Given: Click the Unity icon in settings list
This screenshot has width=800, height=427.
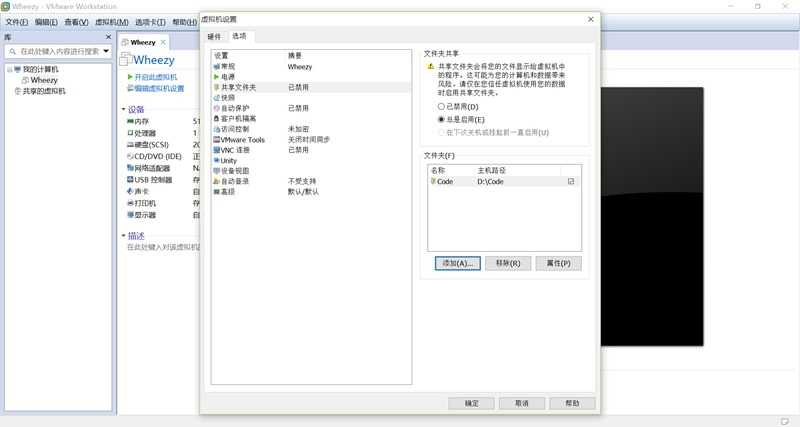Looking at the screenshot, I should click(217, 160).
